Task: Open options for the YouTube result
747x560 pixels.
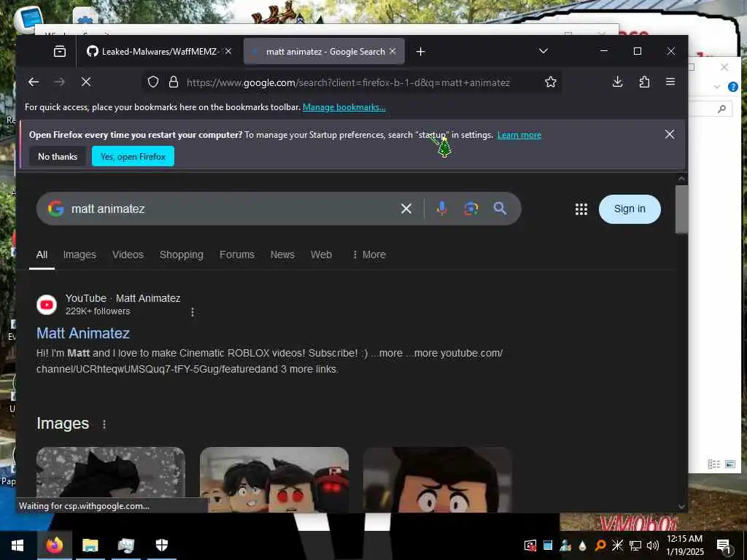Action: (193, 312)
